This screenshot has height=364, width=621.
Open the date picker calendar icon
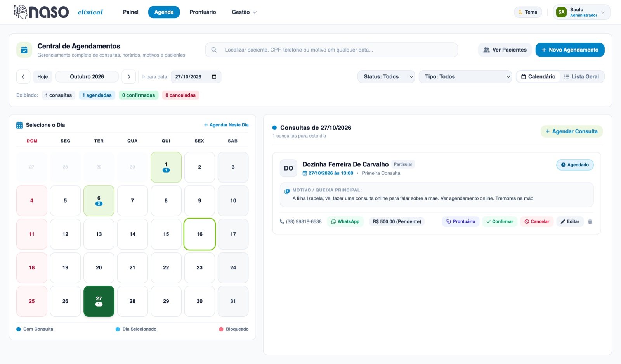click(214, 77)
